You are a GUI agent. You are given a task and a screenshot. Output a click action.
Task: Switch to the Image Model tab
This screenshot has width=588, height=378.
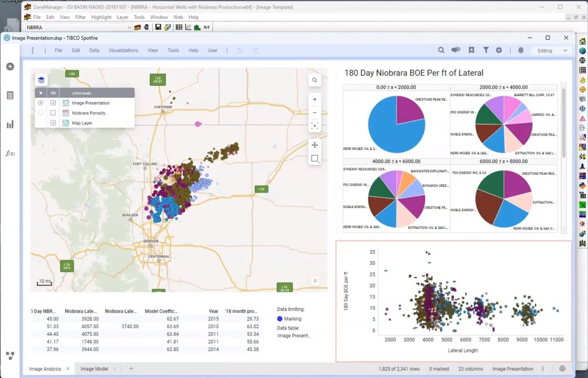95,369
